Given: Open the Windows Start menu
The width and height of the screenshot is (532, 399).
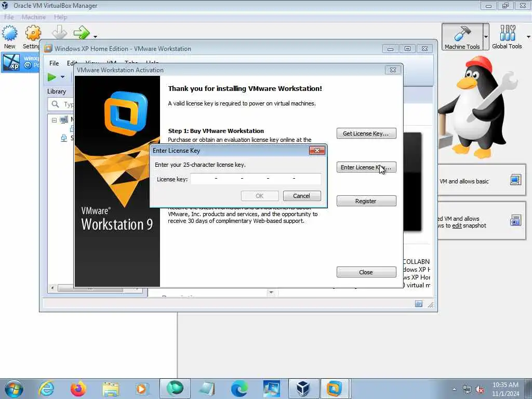Looking at the screenshot, I should (14, 389).
